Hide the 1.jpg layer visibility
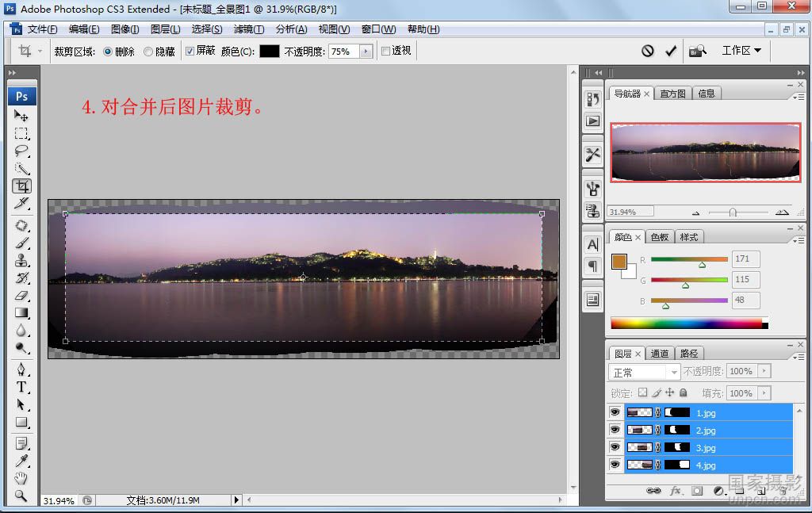 (615, 412)
